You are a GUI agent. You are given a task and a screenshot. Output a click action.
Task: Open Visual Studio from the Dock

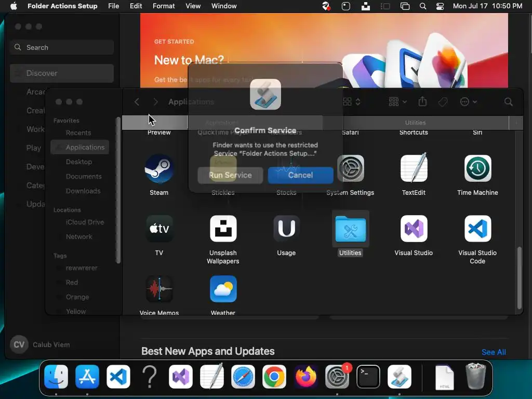(x=181, y=377)
